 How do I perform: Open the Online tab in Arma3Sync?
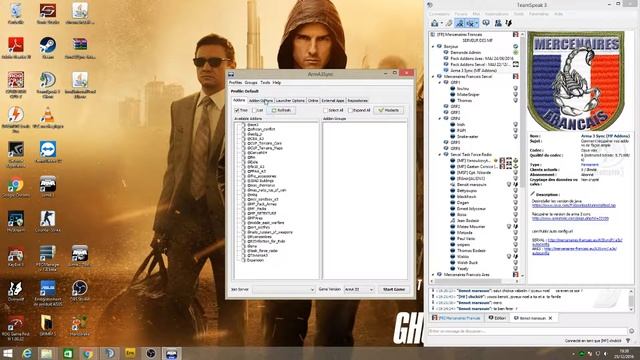(313, 100)
